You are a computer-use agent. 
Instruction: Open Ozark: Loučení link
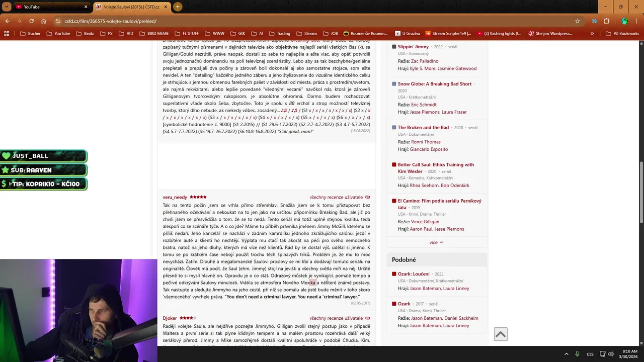coord(414,274)
